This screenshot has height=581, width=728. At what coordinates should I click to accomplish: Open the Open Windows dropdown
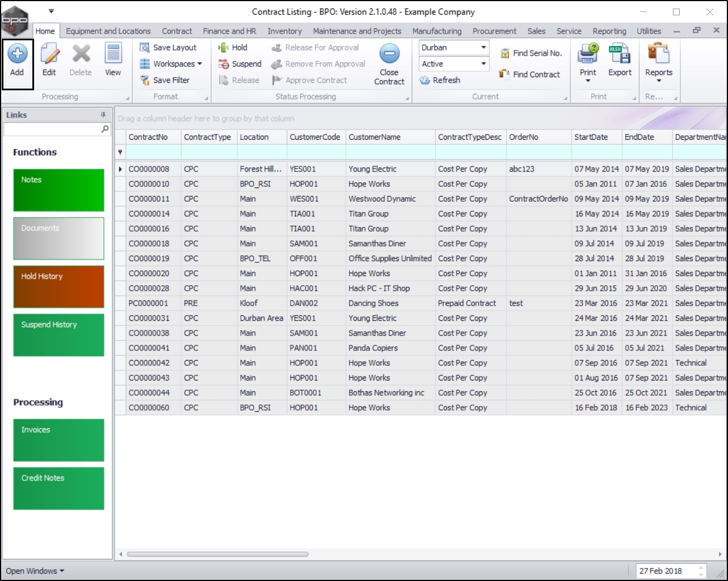(35, 571)
